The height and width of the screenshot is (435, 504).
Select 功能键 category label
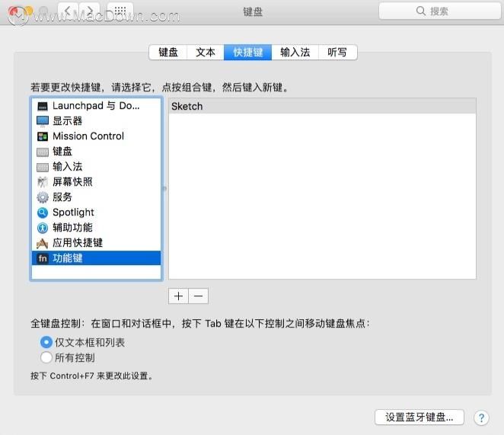(x=68, y=258)
